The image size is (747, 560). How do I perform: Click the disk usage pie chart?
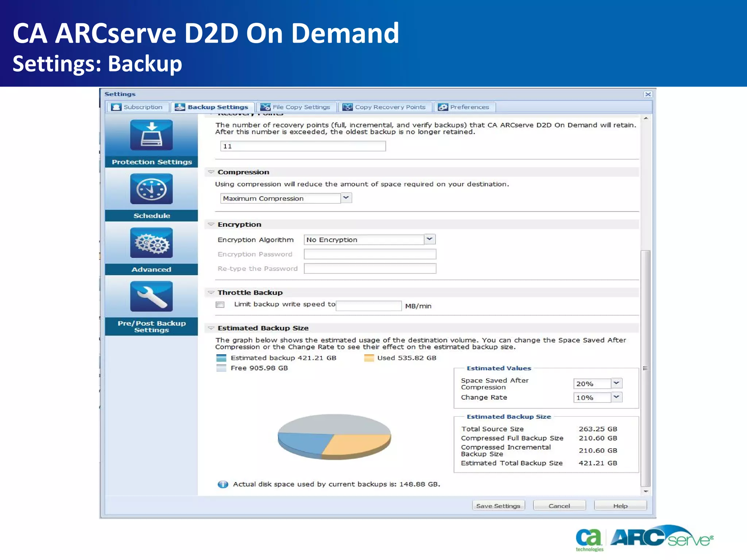pyautogui.click(x=334, y=436)
